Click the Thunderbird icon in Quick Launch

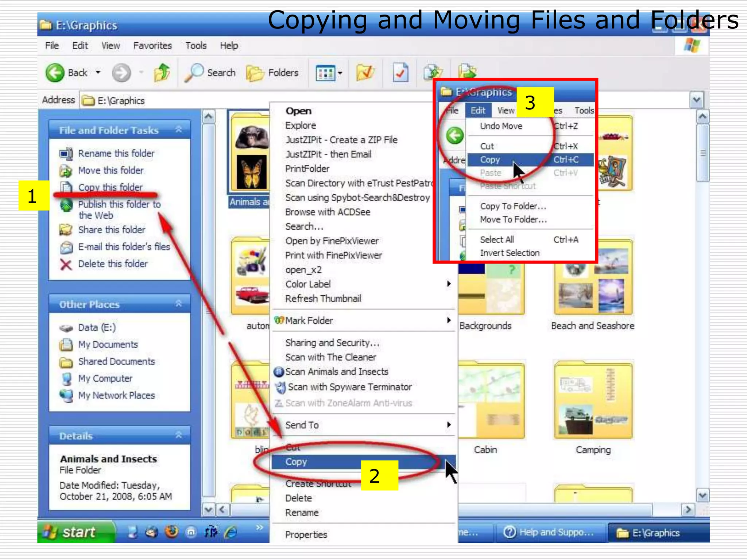click(x=152, y=533)
